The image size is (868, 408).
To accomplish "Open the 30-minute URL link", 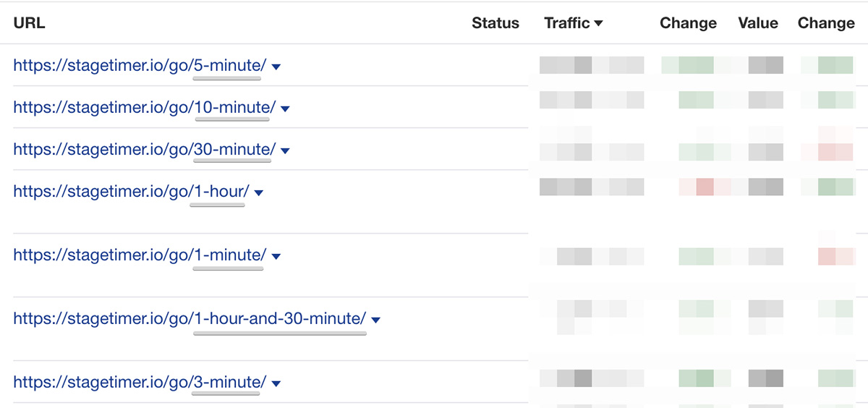I will tap(145, 150).
